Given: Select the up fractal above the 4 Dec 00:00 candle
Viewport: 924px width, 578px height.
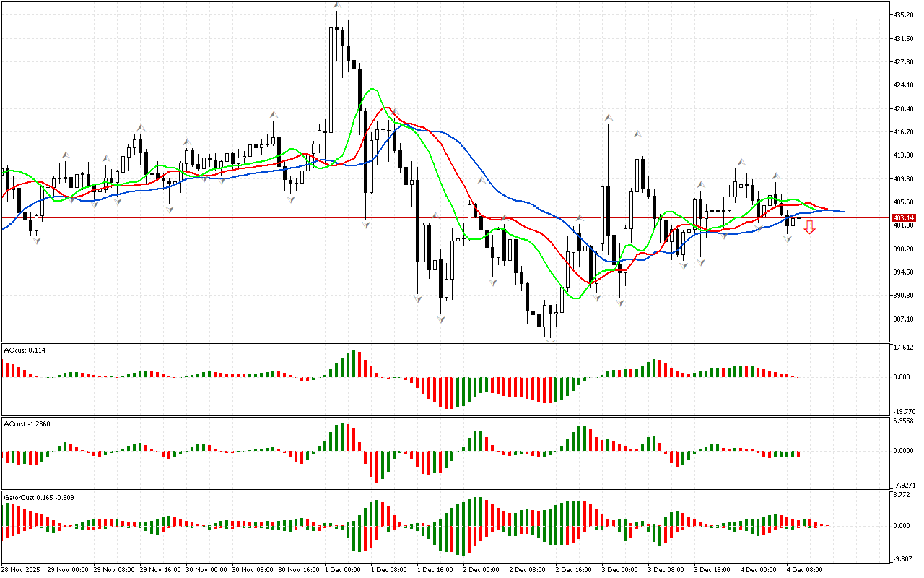Looking at the screenshot, I should 741,162.
